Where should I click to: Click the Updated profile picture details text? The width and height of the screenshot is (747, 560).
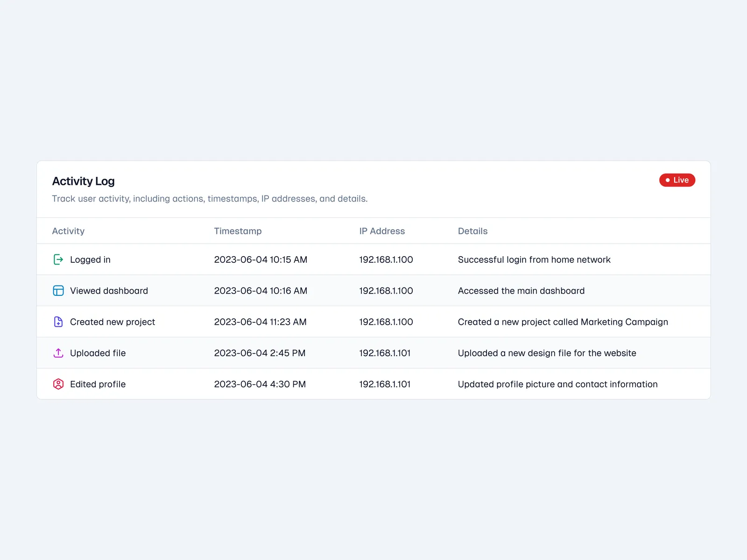(557, 384)
